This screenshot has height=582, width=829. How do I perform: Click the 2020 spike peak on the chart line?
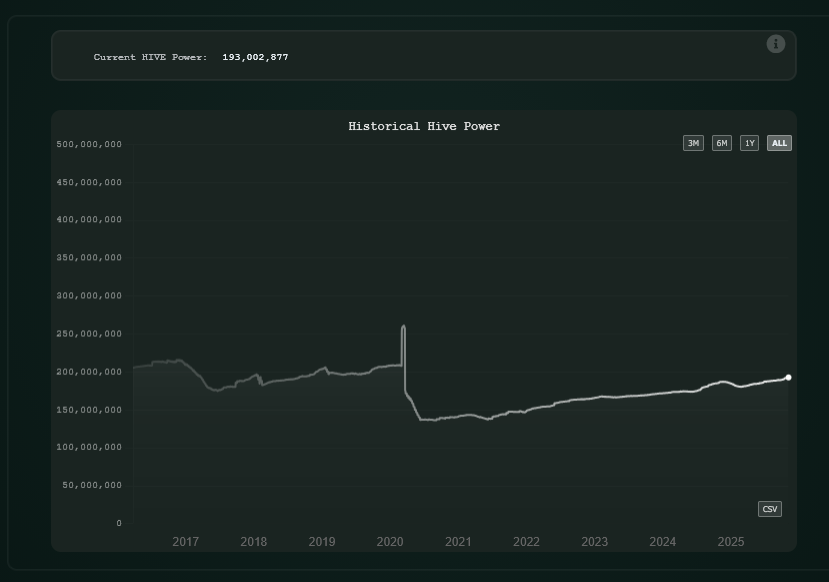404,326
